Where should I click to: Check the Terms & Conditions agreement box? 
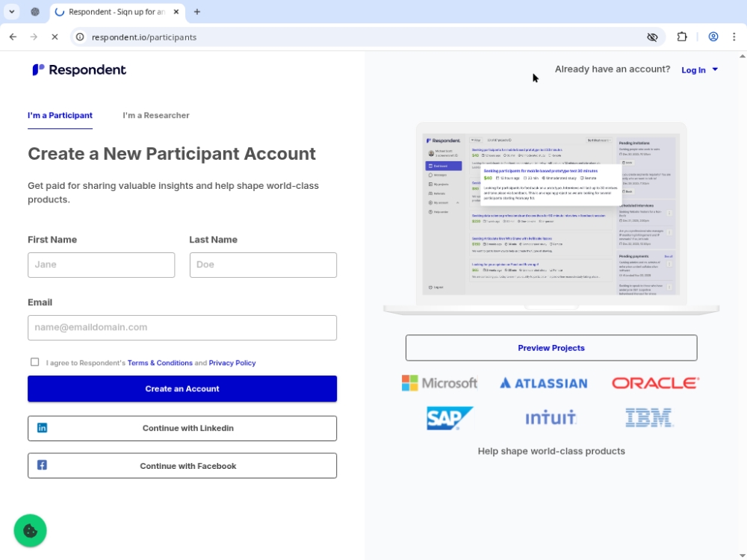pos(34,362)
